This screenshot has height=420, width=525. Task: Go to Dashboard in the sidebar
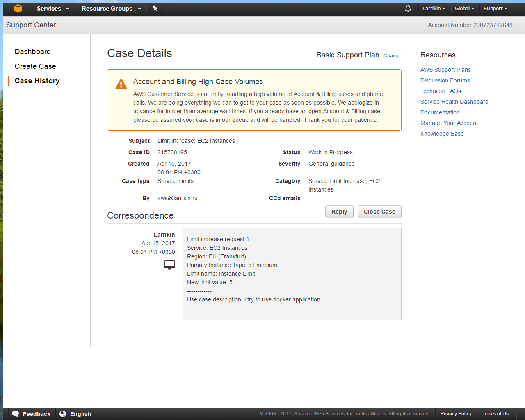pyautogui.click(x=33, y=52)
